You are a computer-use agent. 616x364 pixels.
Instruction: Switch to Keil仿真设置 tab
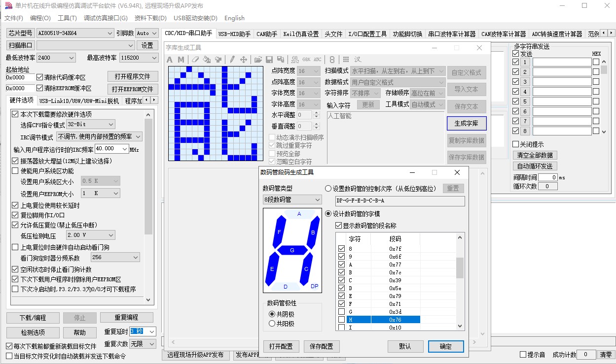tap(301, 34)
